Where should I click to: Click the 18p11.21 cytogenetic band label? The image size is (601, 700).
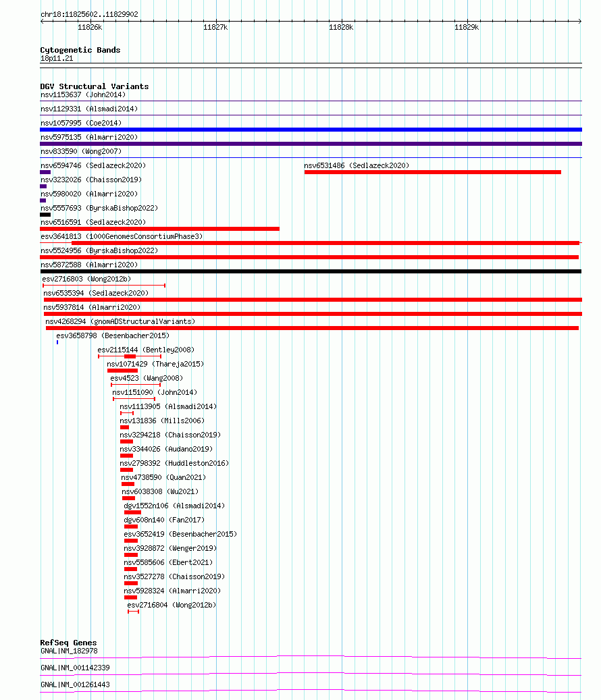(57, 59)
